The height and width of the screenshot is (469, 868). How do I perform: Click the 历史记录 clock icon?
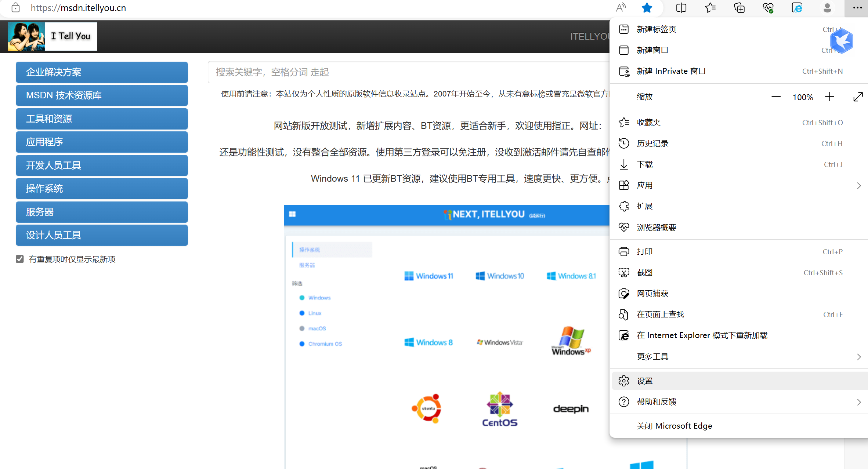point(624,143)
